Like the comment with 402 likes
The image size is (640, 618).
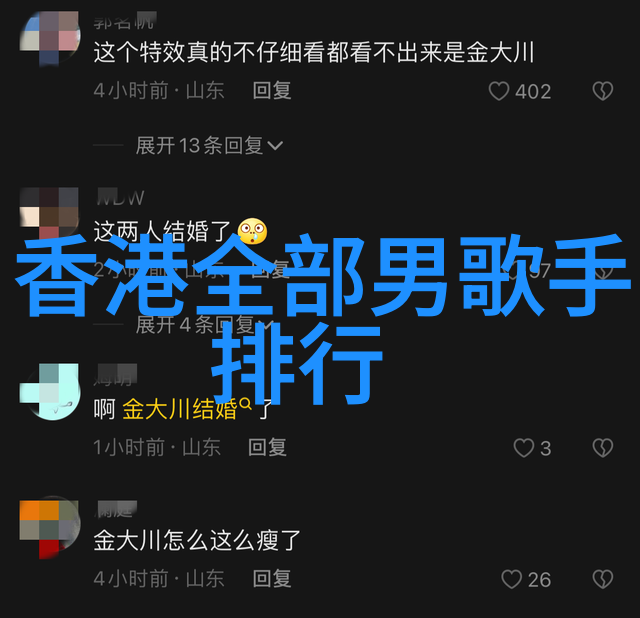tap(499, 91)
